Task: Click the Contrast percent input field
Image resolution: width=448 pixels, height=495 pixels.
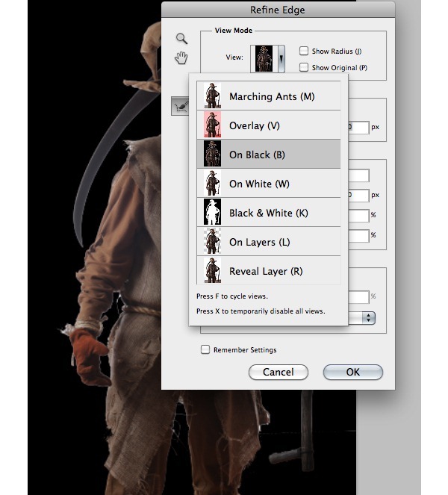Action: pyautogui.click(x=358, y=216)
